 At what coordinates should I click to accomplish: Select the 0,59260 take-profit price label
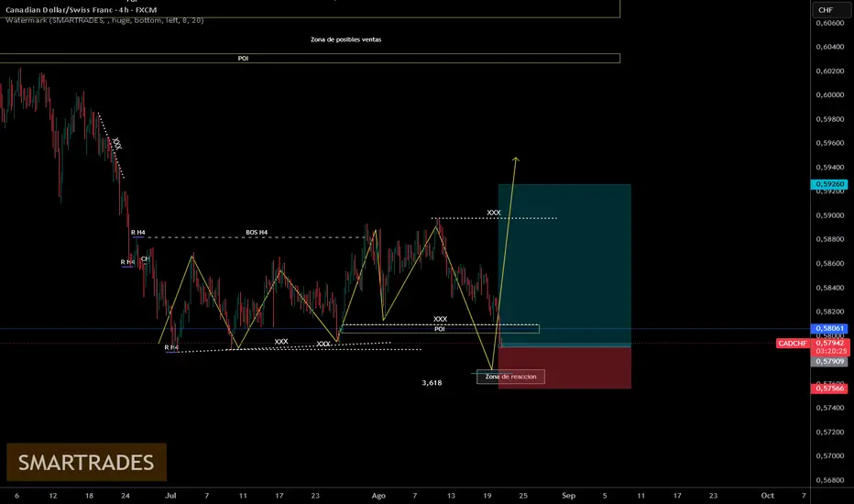pos(829,184)
